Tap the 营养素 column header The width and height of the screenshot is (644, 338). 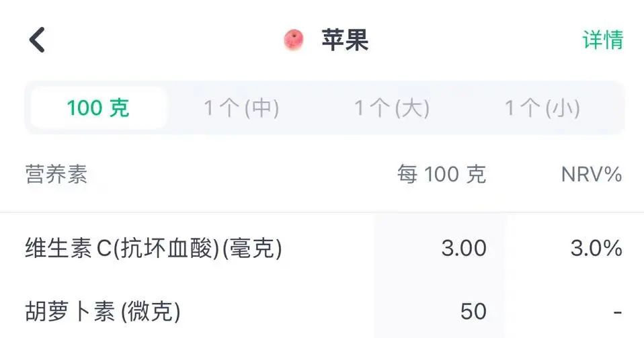(56, 174)
